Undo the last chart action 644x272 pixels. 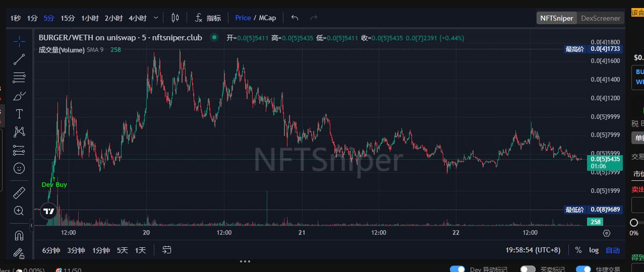point(295,18)
